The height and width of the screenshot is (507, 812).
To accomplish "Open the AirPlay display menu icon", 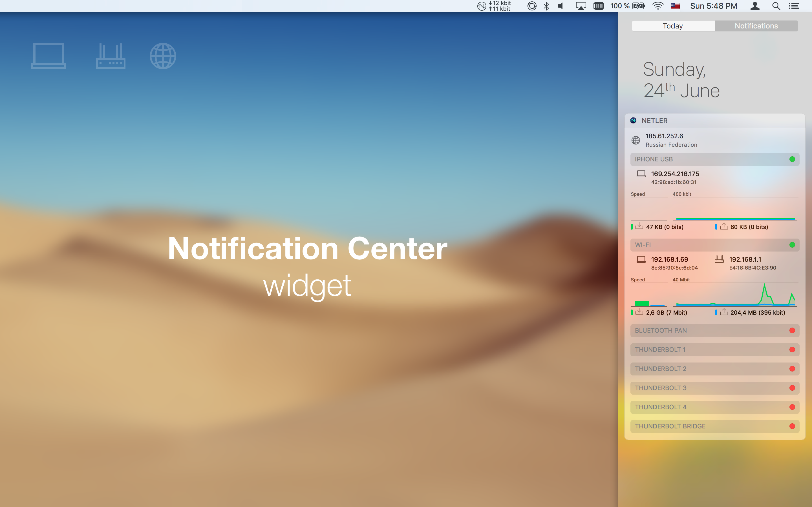I will 581,6.
